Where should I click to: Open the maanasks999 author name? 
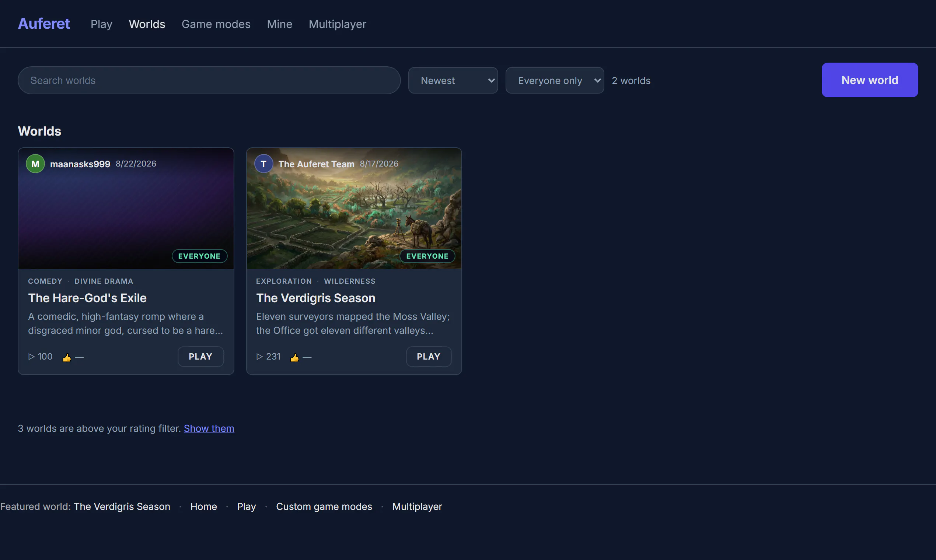coord(80,164)
